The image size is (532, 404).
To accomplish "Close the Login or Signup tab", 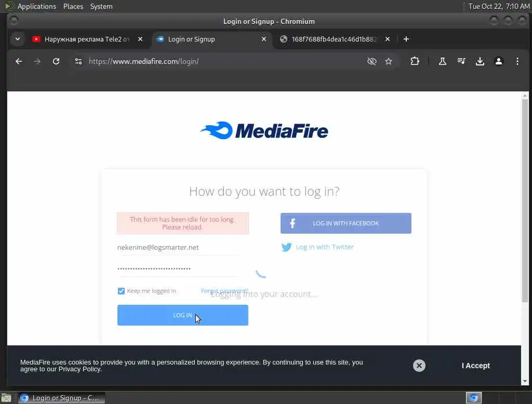I will point(263,39).
